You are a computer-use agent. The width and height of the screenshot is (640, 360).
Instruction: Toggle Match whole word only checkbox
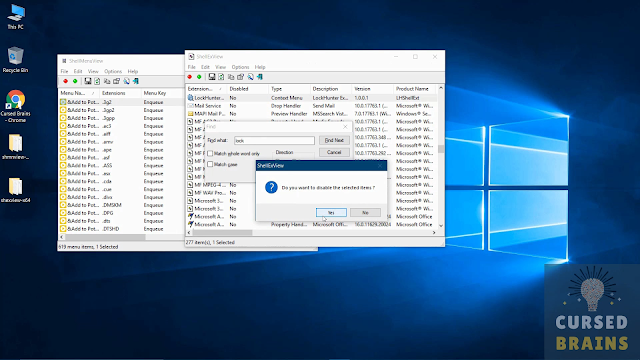pyautogui.click(x=210, y=153)
